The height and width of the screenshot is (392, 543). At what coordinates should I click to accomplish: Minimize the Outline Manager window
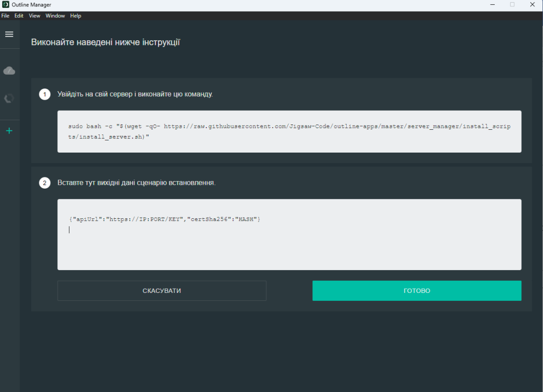[x=493, y=5]
